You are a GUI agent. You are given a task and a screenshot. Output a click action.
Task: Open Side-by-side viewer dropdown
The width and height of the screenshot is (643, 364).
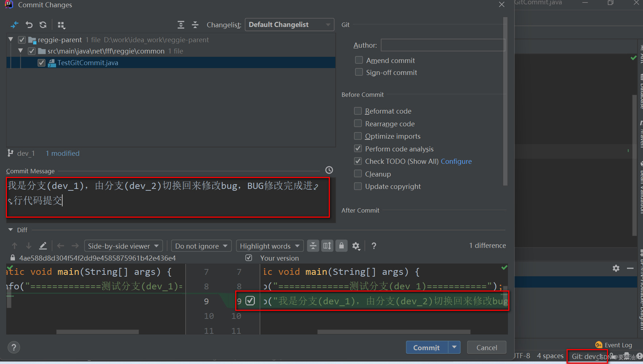tap(123, 246)
